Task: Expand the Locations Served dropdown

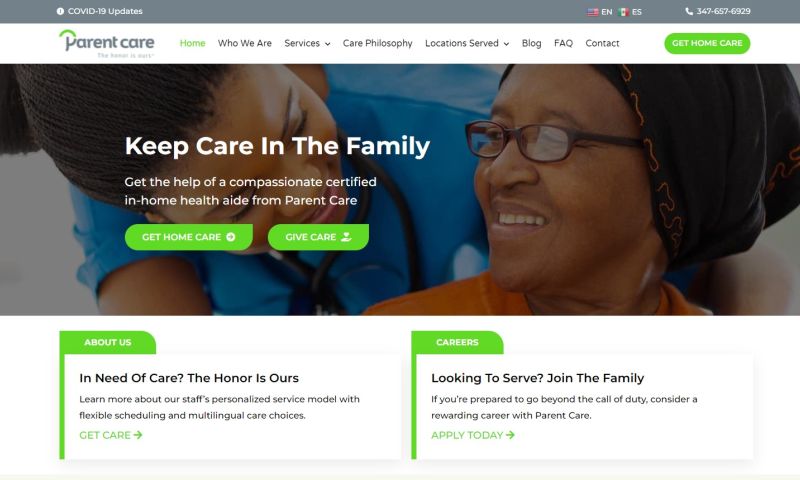Action: [467, 43]
